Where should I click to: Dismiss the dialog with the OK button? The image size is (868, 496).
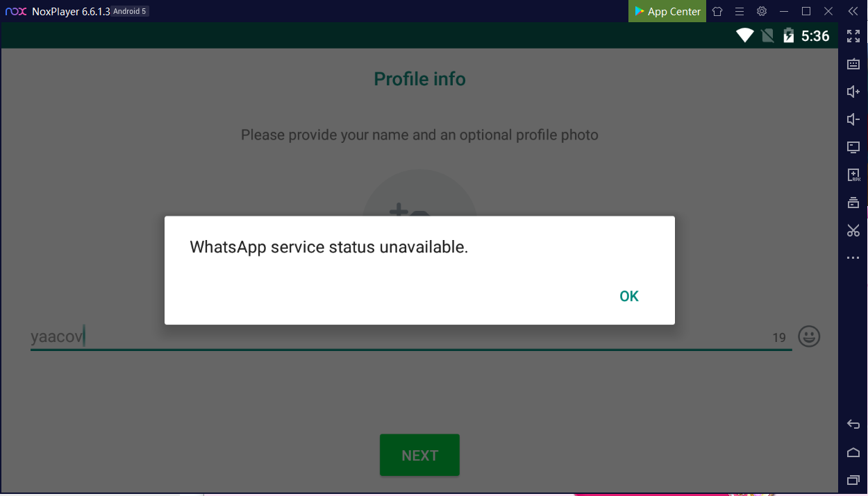(629, 296)
